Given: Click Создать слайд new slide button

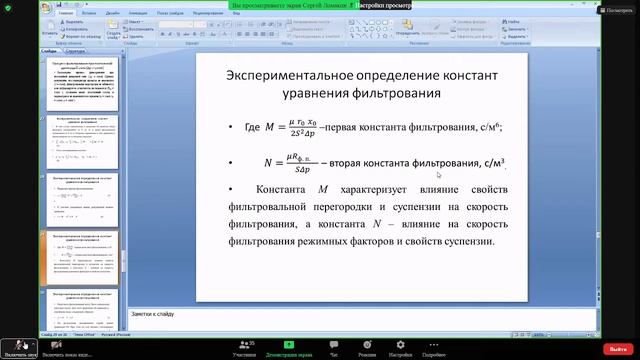Looking at the screenshot, I should [113, 29].
